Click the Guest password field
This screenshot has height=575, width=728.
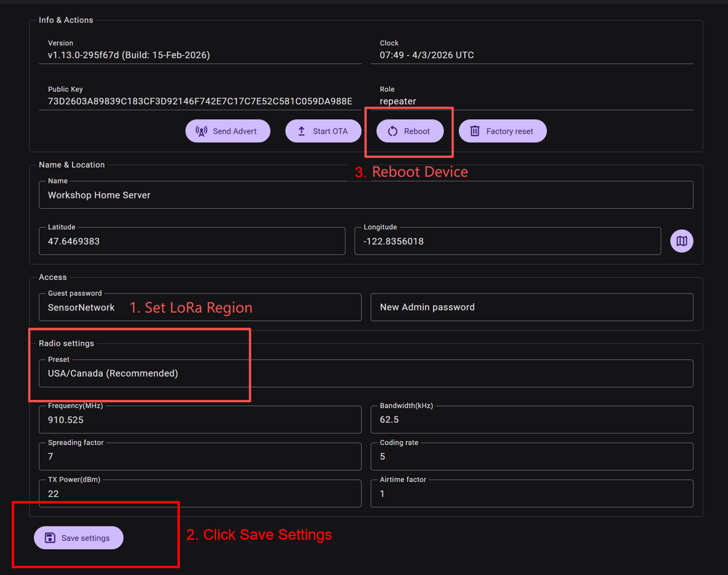tap(200, 308)
